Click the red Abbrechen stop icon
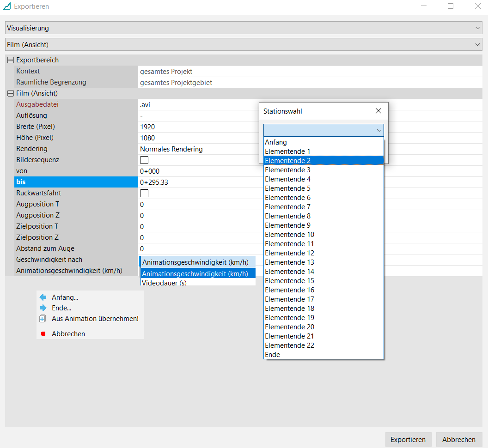This screenshot has width=488, height=448. coord(43,334)
